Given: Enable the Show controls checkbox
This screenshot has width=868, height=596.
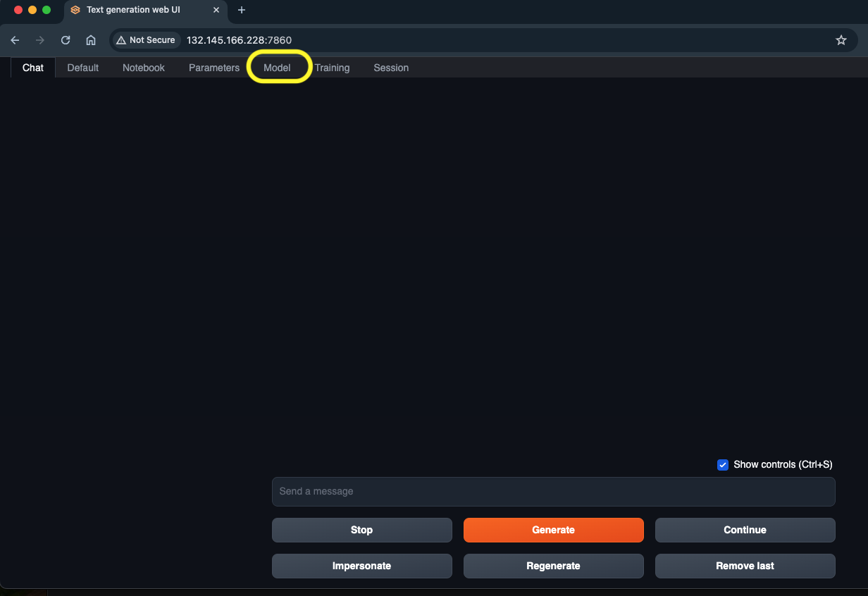Looking at the screenshot, I should 722,464.
